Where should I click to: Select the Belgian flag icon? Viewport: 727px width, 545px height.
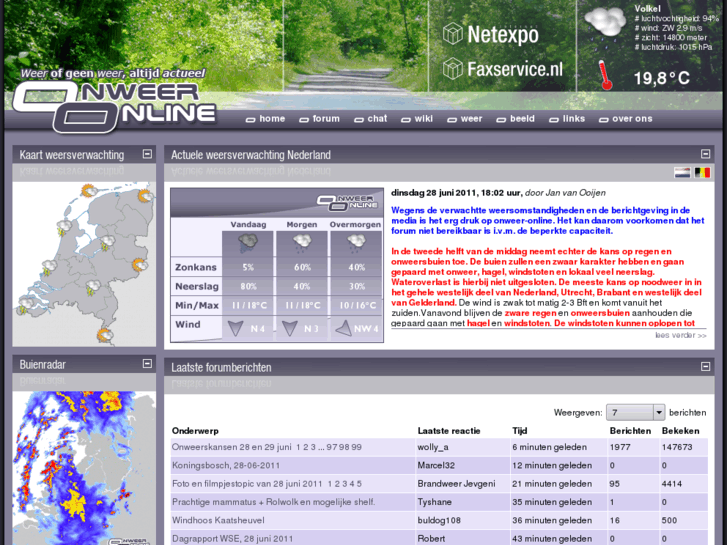pyautogui.click(x=702, y=173)
